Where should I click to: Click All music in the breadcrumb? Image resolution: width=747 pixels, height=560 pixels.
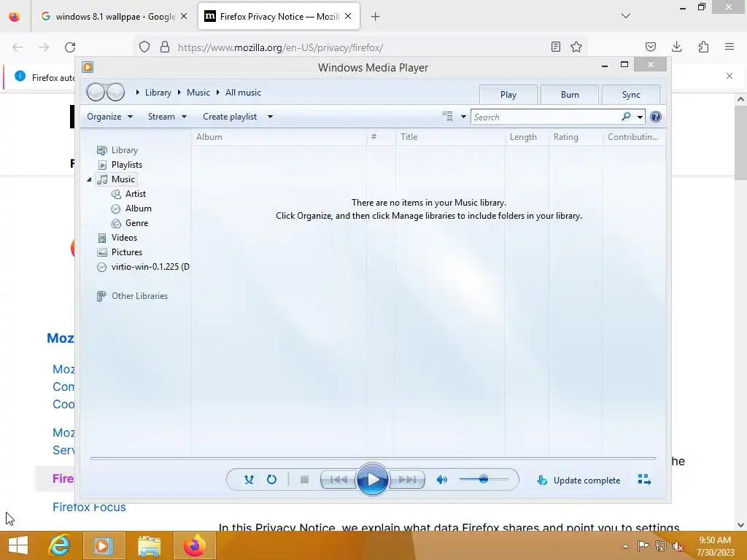[x=243, y=93]
